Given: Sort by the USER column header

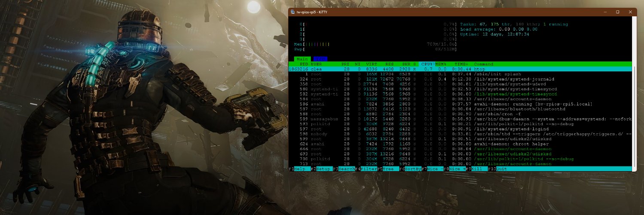Looking at the screenshot, I should pos(316,64).
